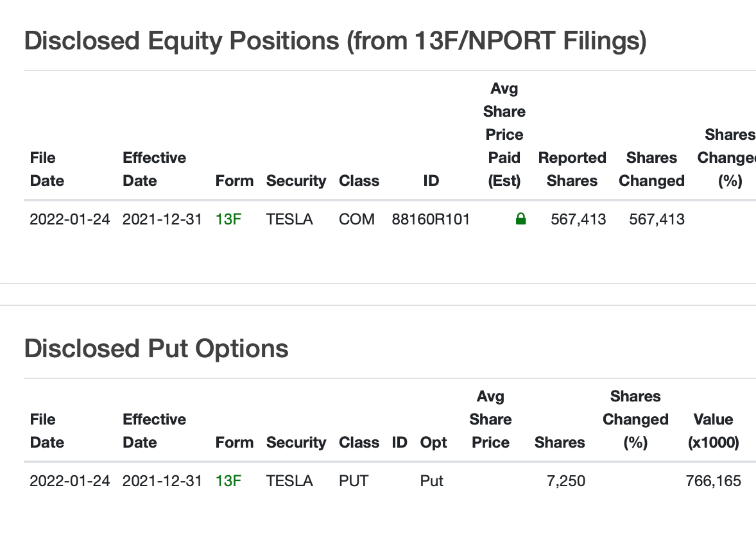The image size is (756, 540).
Task: Click the TESLA security cell in equity positions
Action: [x=289, y=219]
